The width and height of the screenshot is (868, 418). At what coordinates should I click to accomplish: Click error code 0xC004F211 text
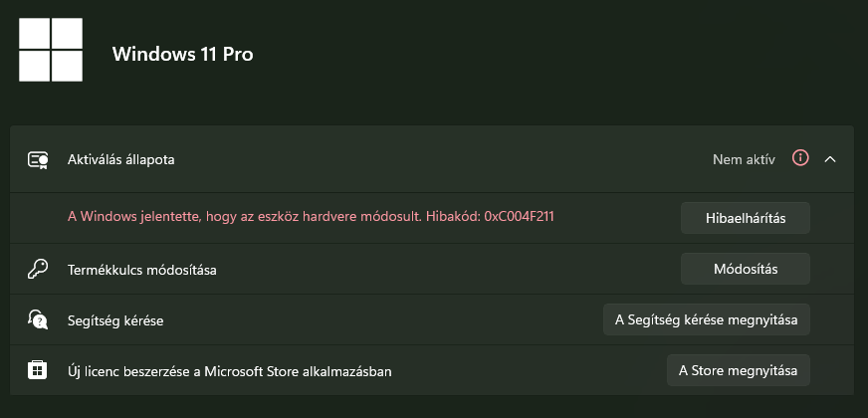click(x=519, y=217)
